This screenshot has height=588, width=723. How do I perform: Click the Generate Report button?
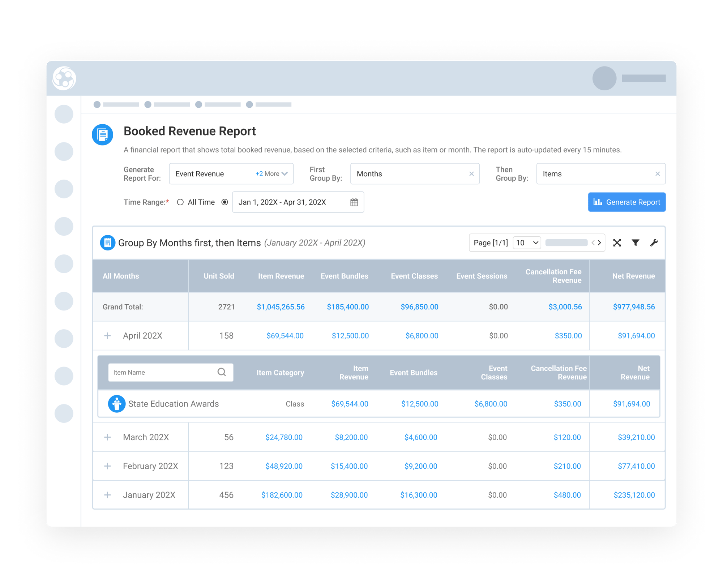tap(626, 202)
